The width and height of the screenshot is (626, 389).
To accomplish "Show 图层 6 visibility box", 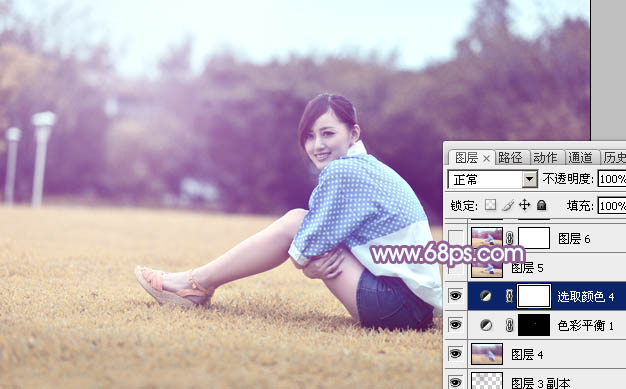I will pos(456,238).
